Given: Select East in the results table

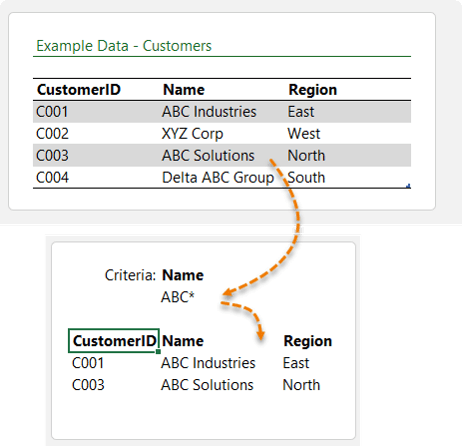Looking at the screenshot, I should (296, 363).
